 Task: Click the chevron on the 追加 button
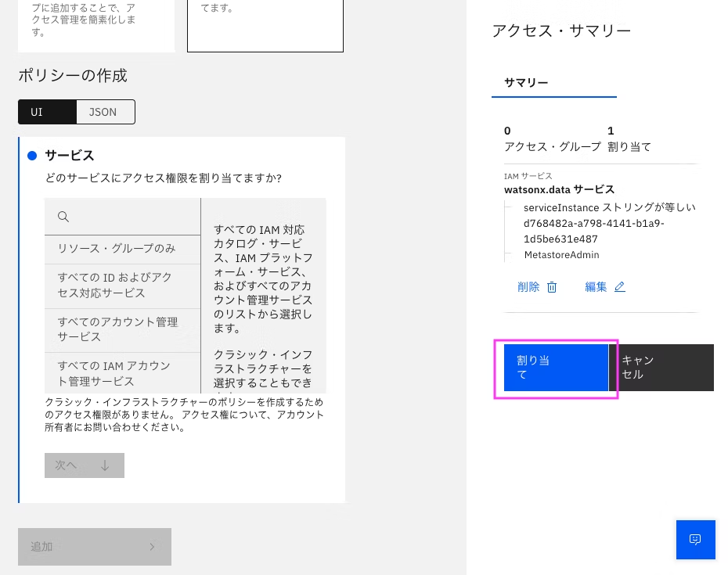pos(152,547)
